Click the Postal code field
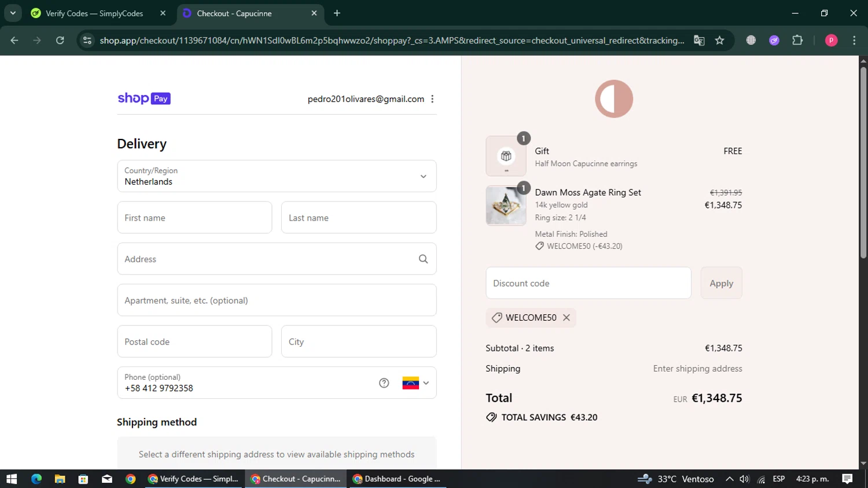Image resolution: width=868 pixels, height=488 pixels. point(194,342)
